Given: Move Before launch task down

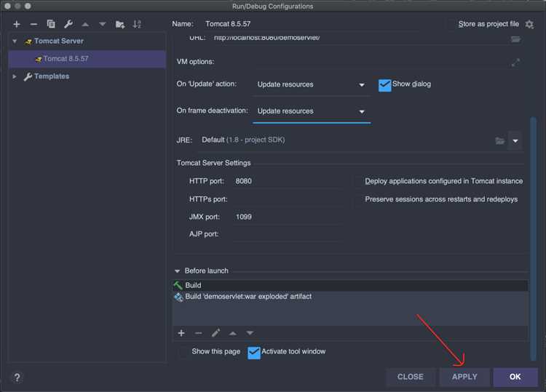Looking at the screenshot, I should point(250,333).
